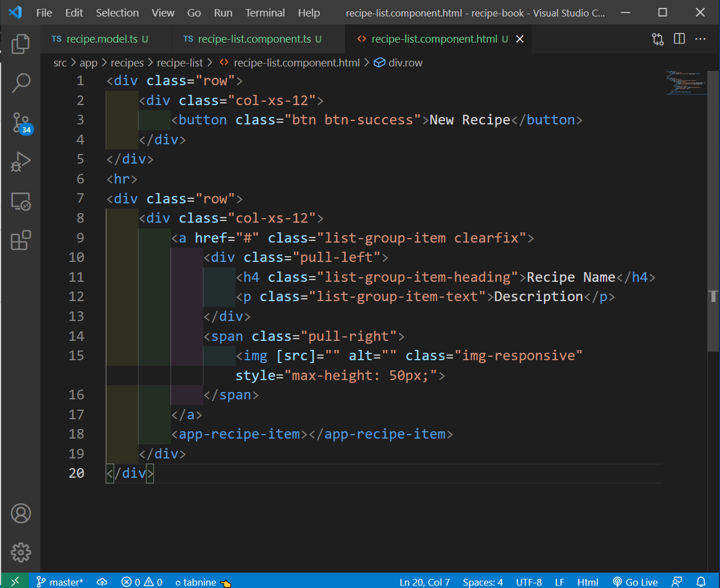Viewport: 720px width, 588px height.
Task: Open the Manage gear icon
Action: tap(21, 552)
